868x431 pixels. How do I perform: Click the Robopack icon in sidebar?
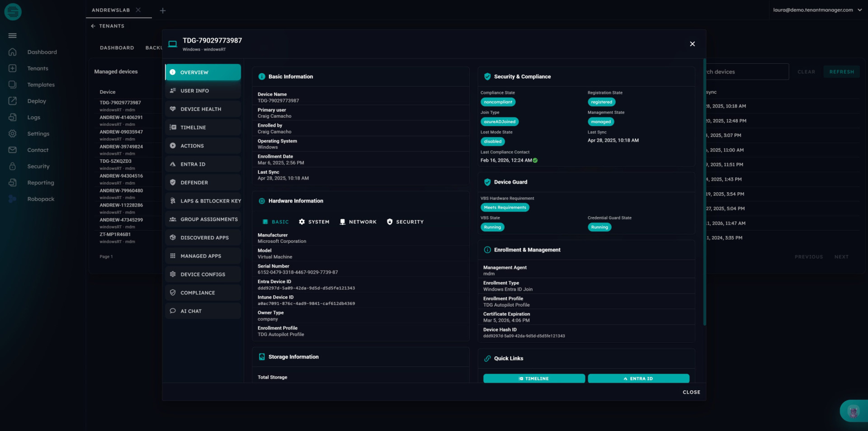[x=13, y=199]
